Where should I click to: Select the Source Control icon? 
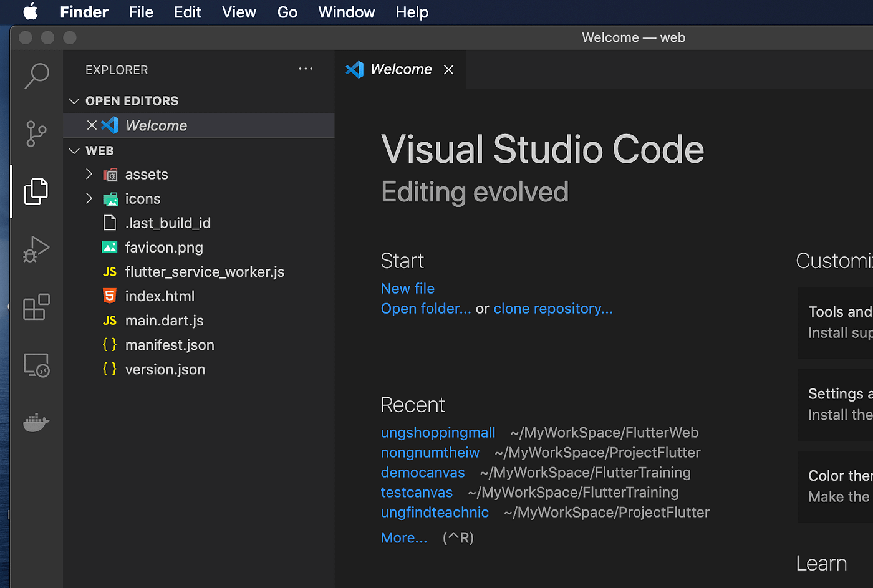[36, 133]
